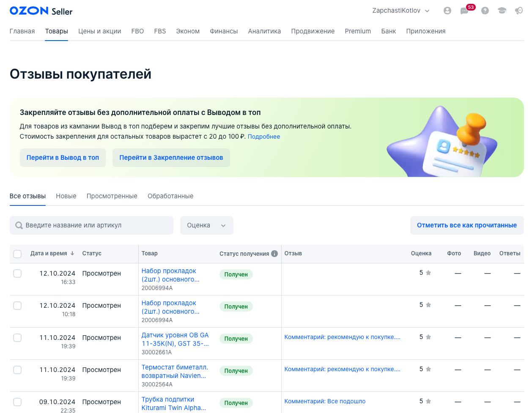Image resolution: width=532 pixels, height=413 pixels.
Task: Open the Аналитика menu item
Action: (x=264, y=31)
